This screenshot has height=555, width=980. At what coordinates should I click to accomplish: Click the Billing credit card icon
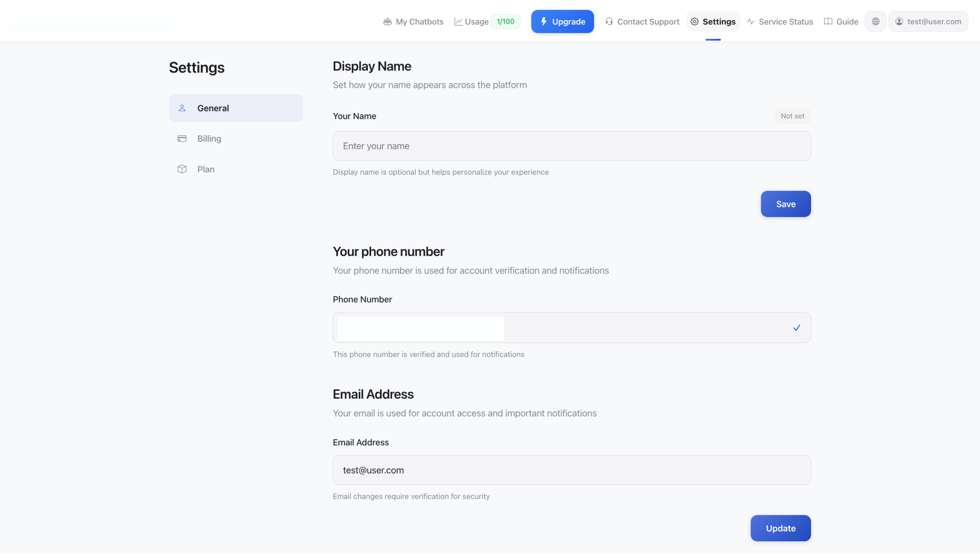pos(182,139)
